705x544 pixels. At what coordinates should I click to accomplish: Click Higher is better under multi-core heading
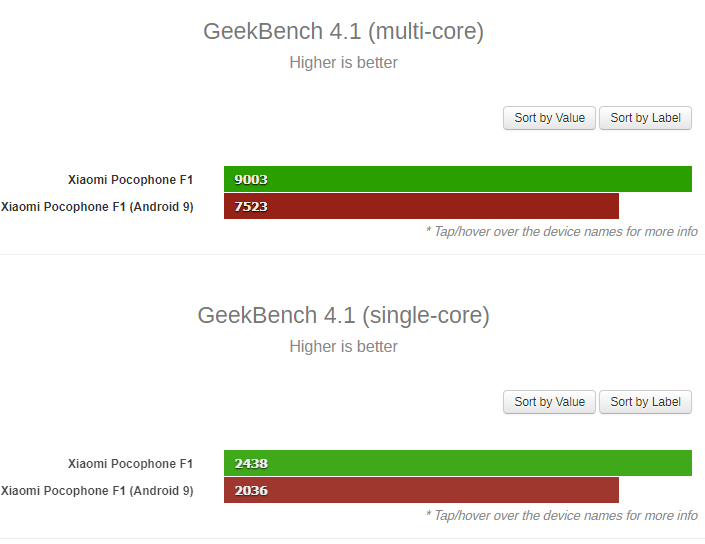coord(344,62)
